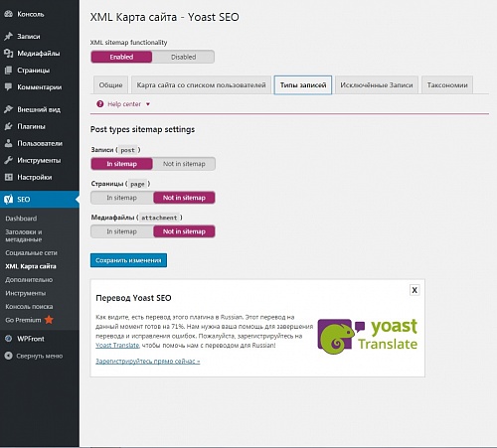Open Консоль поиска submenu

click(29, 307)
